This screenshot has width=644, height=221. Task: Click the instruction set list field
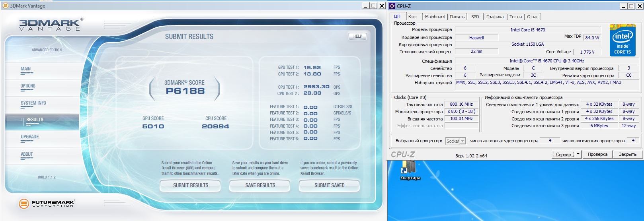pos(547,85)
